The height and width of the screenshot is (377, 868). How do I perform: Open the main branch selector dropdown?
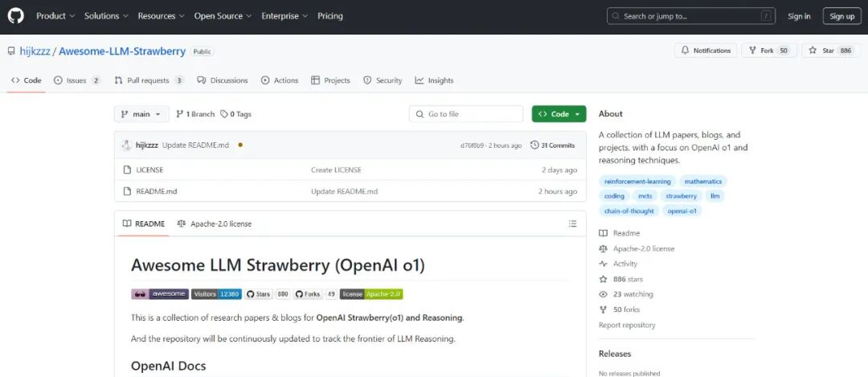141,114
